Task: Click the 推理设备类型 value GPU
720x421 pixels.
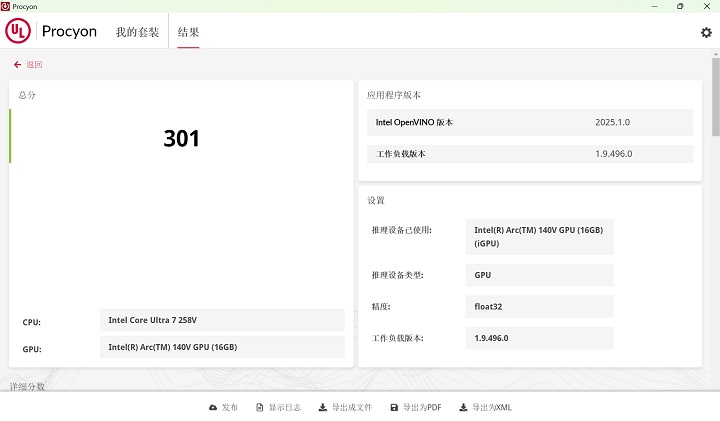Action: pyautogui.click(x=540, y=275)
